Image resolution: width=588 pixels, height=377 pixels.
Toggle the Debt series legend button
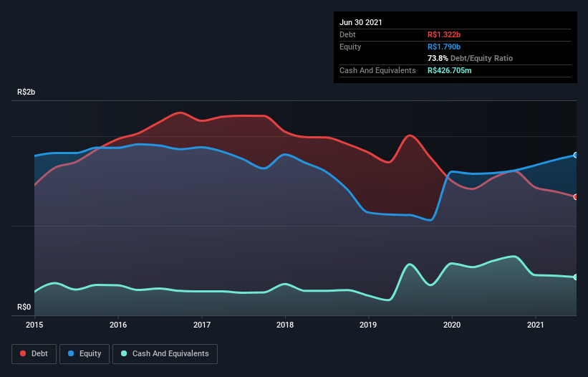point(34,354)
